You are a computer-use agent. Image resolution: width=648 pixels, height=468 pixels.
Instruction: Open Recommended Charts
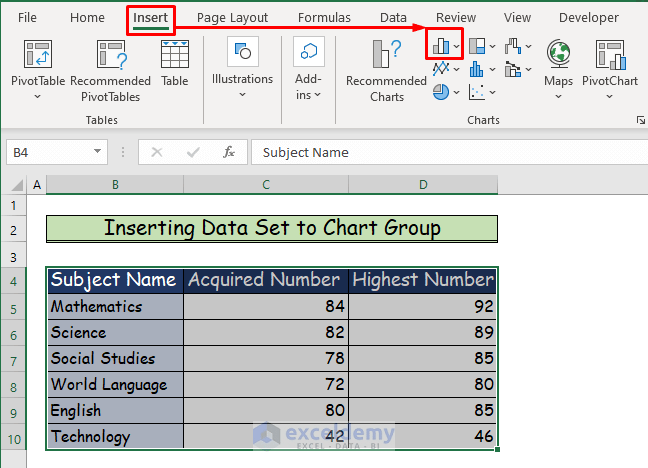pos(386,71)
